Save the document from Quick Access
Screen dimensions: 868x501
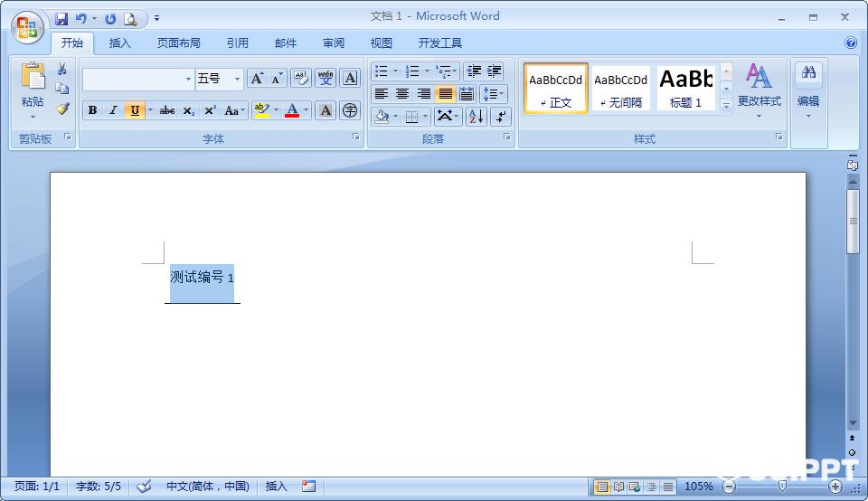point(61,19)
